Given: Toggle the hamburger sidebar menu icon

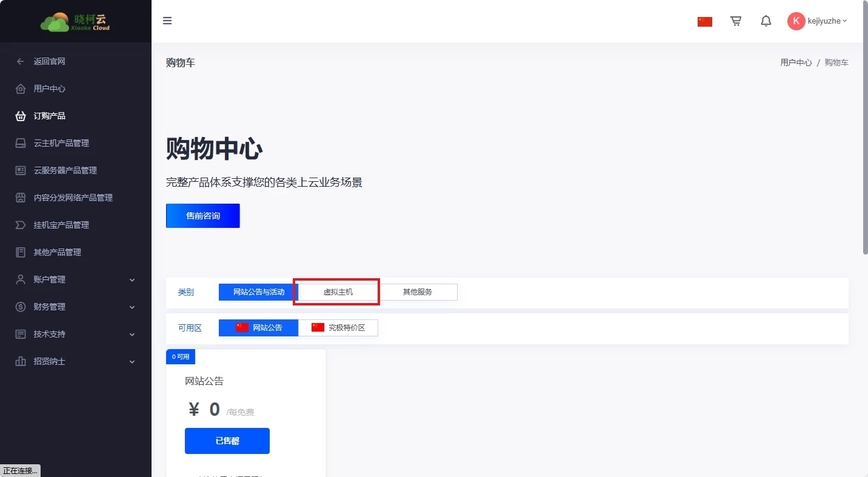Looking at the screenshot, I should [167, 21].
